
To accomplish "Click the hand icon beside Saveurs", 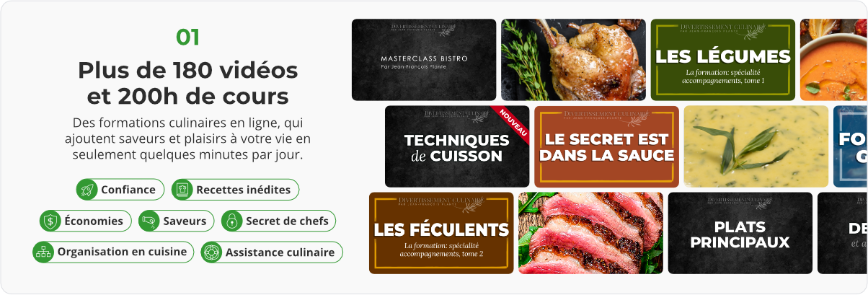I will pos(149,221).
